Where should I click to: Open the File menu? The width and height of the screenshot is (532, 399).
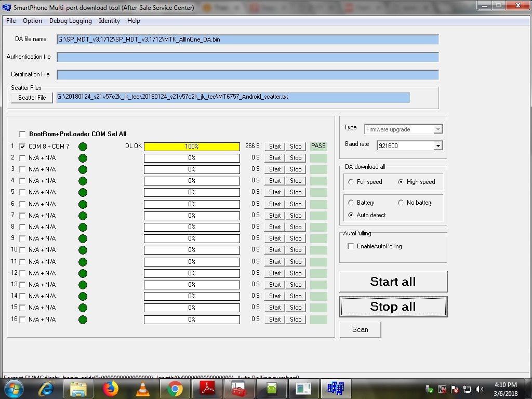tap(11, 21)
